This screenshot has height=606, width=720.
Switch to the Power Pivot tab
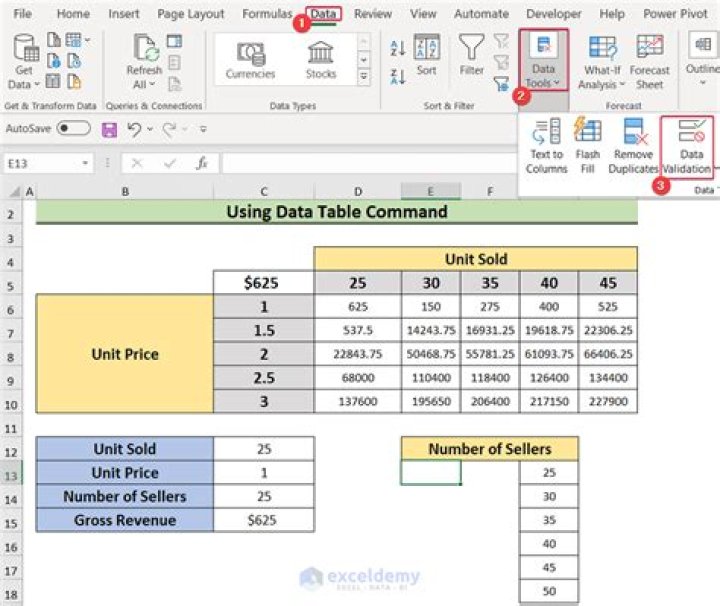point(675,14)
